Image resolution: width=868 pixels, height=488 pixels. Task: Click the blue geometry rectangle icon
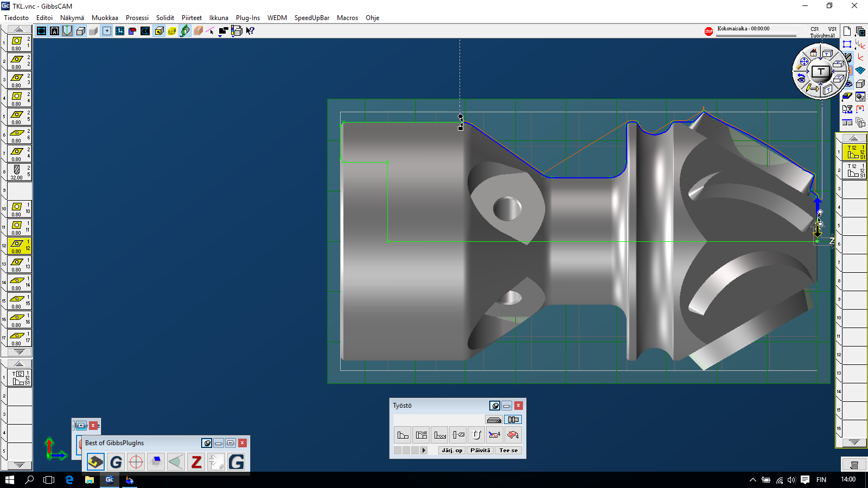click(847, 44)
